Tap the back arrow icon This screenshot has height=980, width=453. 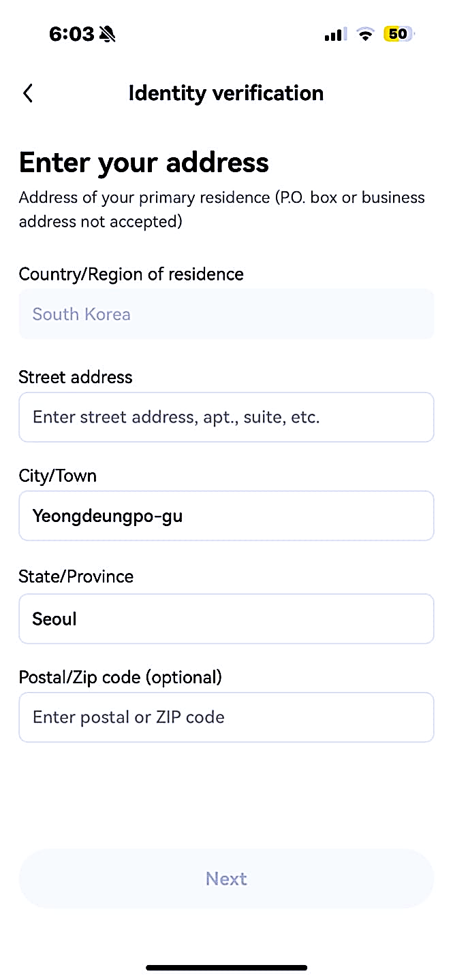28,93
